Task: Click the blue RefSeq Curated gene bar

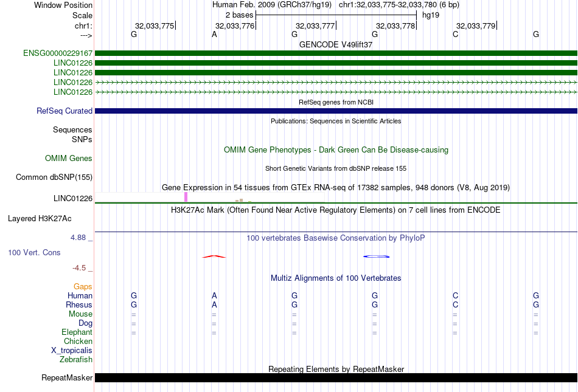Action: [x=336, y=111]
